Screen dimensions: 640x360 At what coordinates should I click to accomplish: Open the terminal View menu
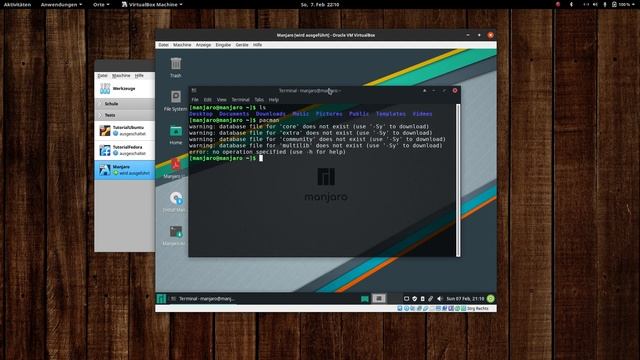222,100
